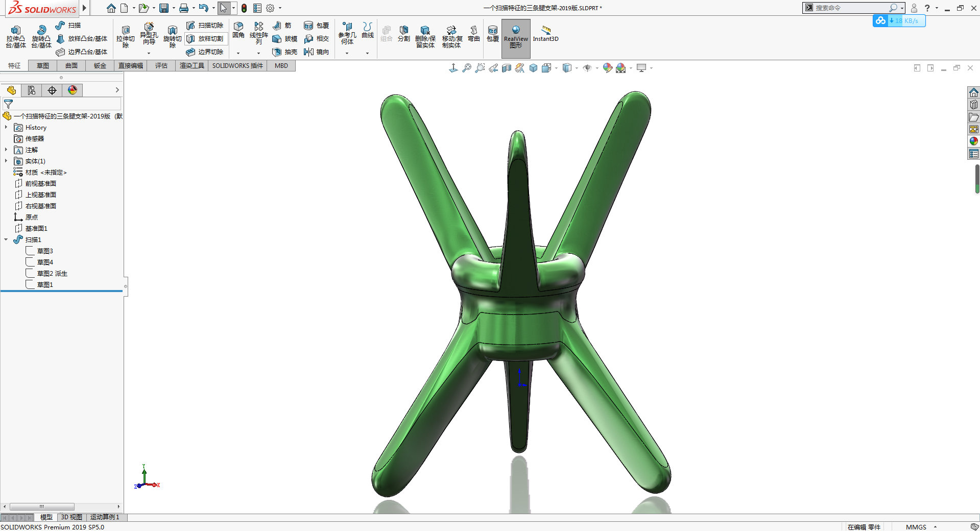This screenshot has height=531, width=980.
Task: Select the 拉伸凸台/基体 extrude boss tool
Action: (16, 36)
